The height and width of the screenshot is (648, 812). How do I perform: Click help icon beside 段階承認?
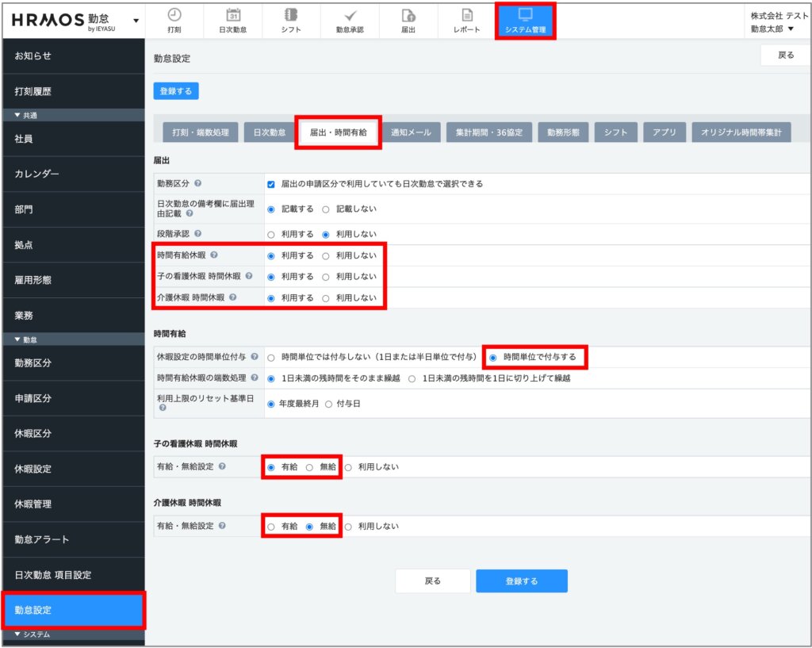click(197, 235)
